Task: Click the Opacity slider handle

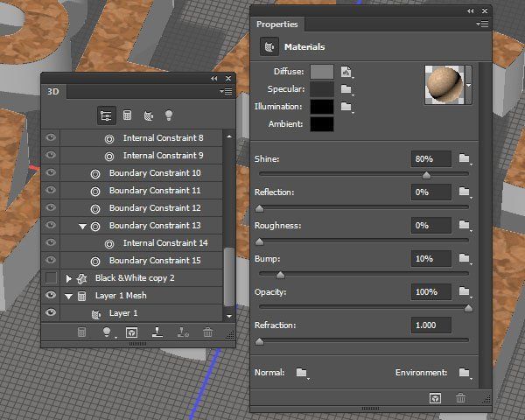Action: 468,308
